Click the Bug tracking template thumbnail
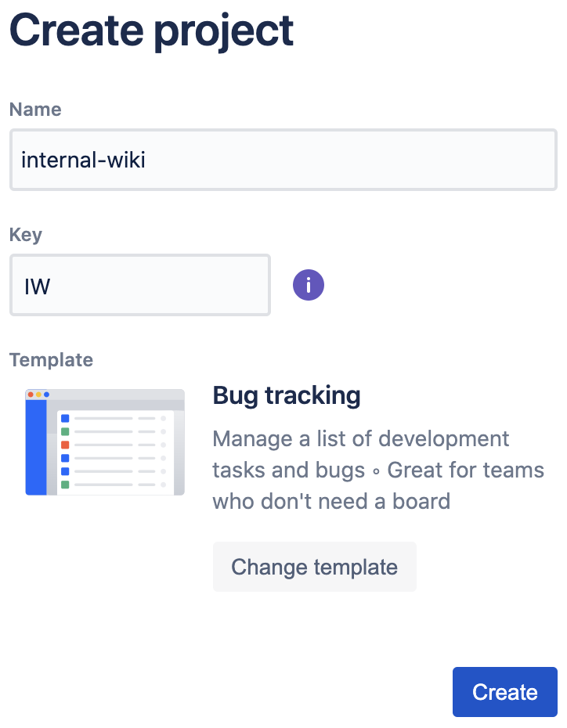The image size is (567, 728). (105, 442)
